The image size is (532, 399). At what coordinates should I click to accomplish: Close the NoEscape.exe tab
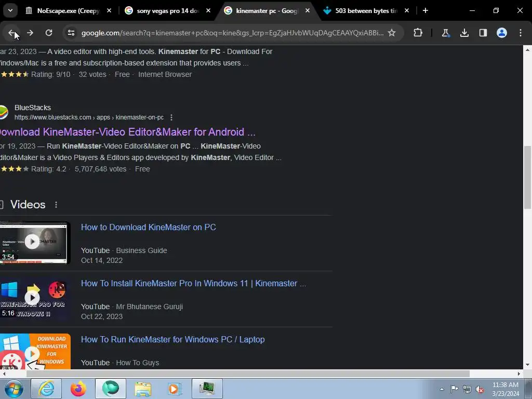click(x=109, y=11)
